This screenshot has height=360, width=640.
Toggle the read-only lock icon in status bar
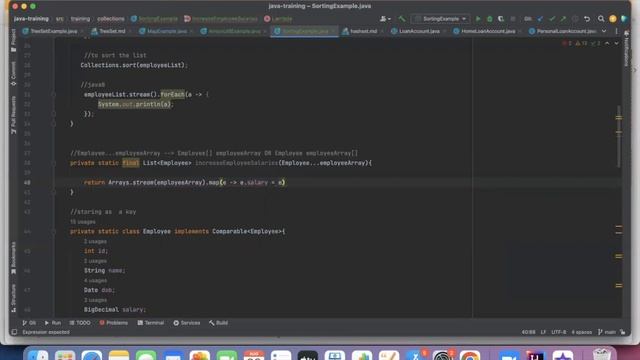(x=622, y=332)
